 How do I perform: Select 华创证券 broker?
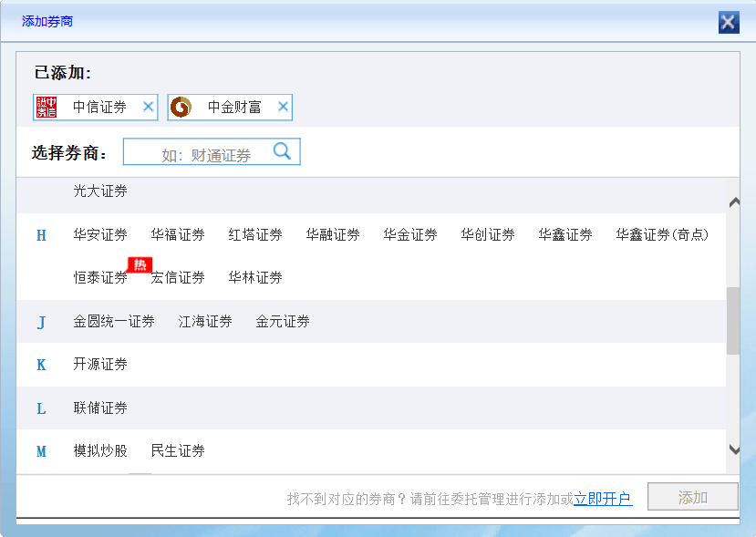point(488,234)
